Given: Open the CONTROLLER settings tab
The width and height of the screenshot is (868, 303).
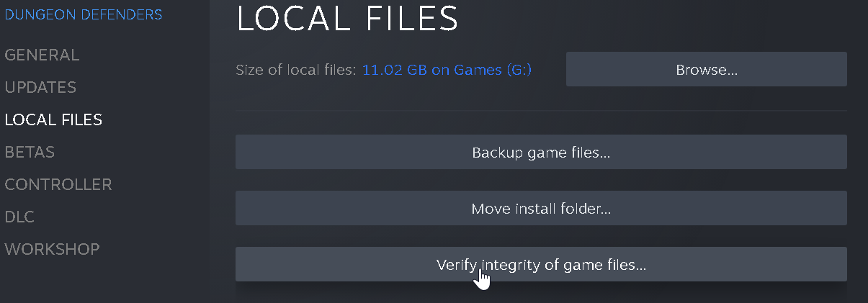Looking at the screenshot, I should pyautogui.click(x=58, y=185).
